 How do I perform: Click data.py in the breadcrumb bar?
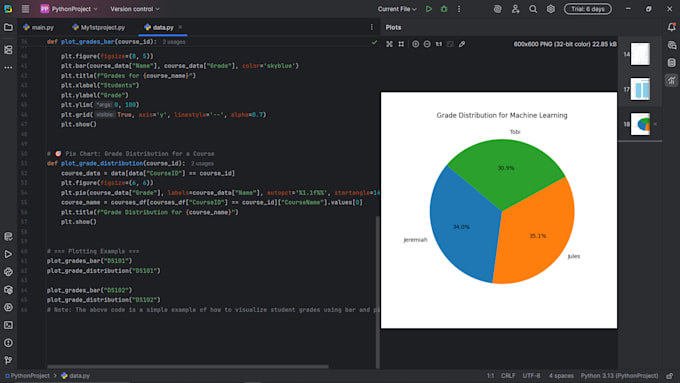[76, 376]
